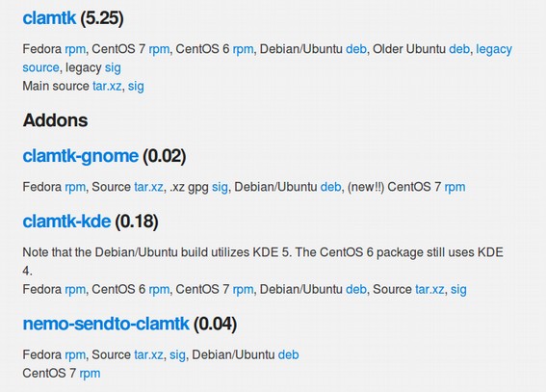The height and width of the screenshot is (392, 546).
Task: Get the CentOS 6 rpm for clamtk 5.25
Action: pos(243,49)
